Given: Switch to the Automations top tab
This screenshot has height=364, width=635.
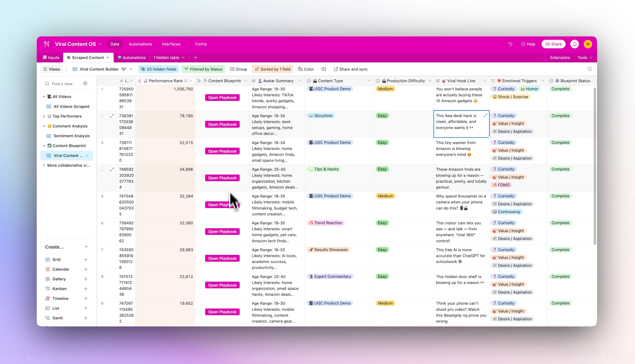Looking at the screenshot, I should click(x=140, y=44).
